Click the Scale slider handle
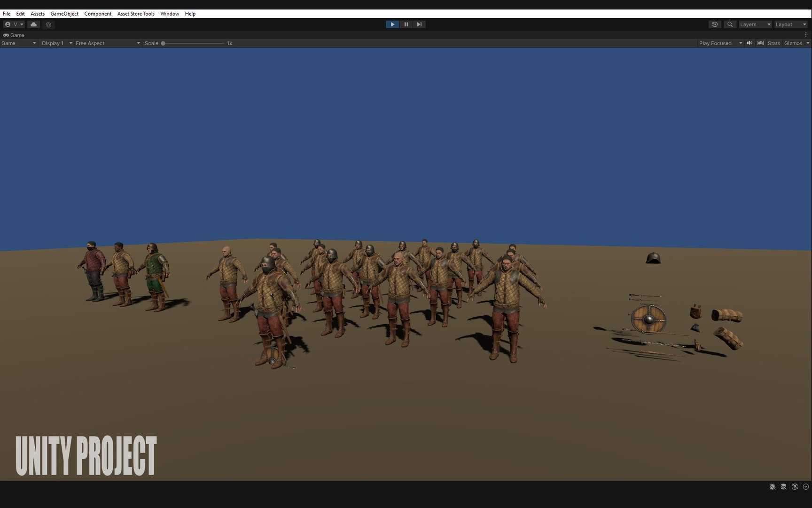The height and width of the screenshot is (508, 812). click(163, 43)
